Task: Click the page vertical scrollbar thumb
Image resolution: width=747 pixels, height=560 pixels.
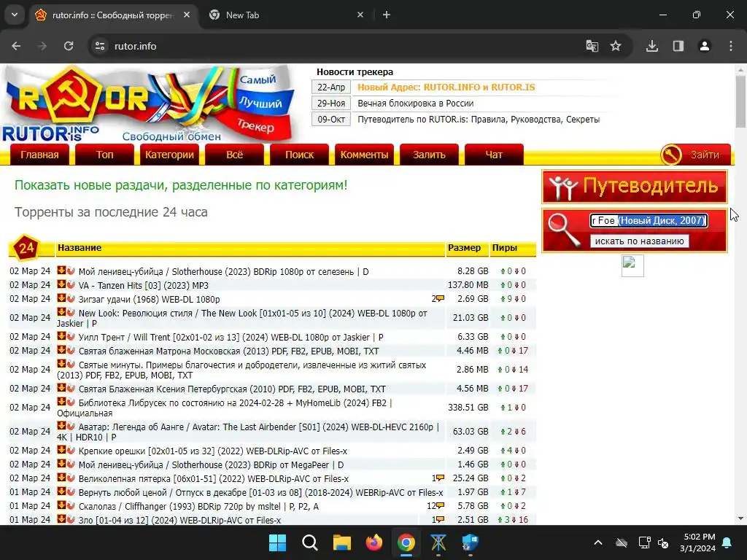Action: (x=740, y=101)
